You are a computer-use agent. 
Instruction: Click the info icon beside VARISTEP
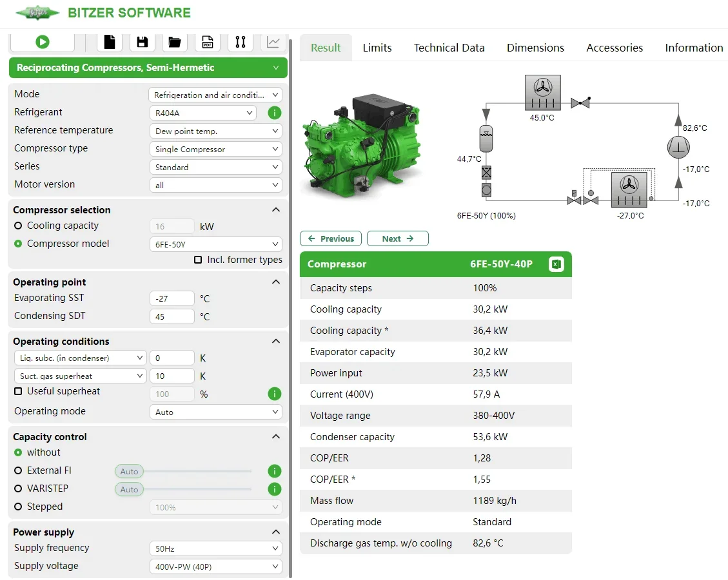coord(274,489)
